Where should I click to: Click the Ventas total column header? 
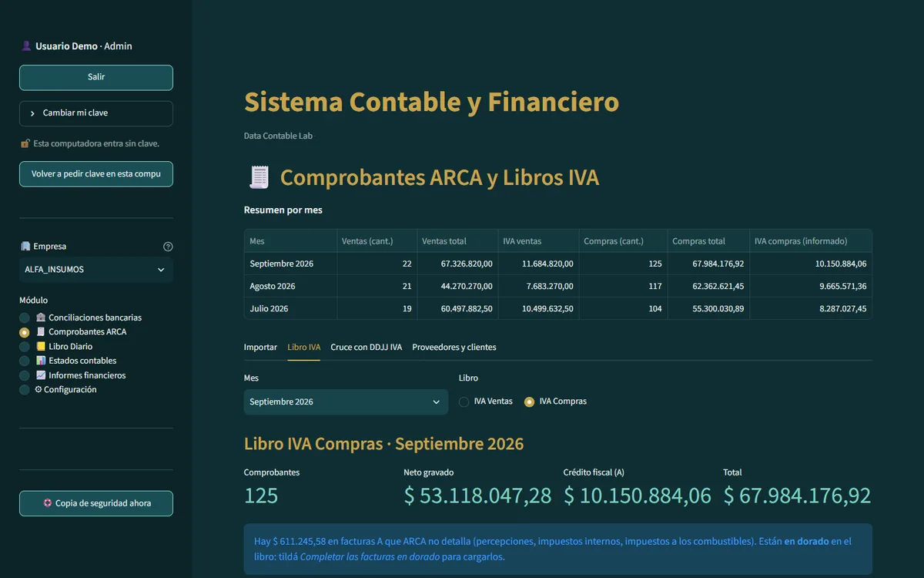pos(457,241)
